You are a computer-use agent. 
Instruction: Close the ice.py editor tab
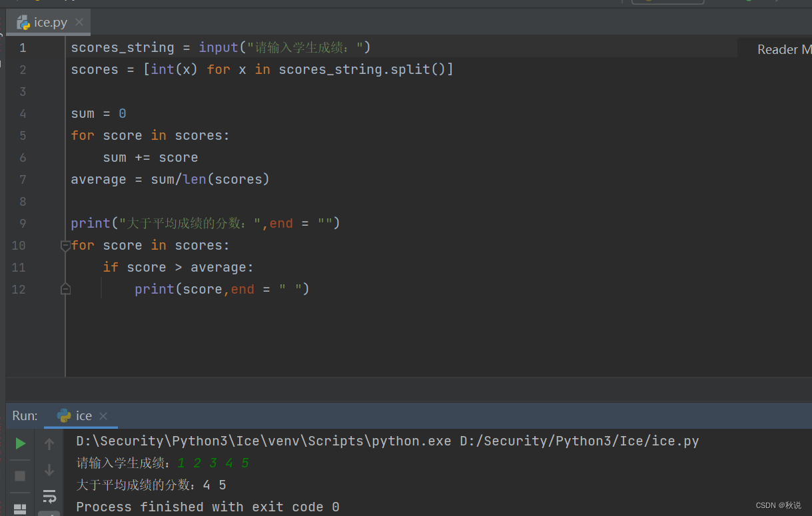pyautogui.click(x=79, y=22)
